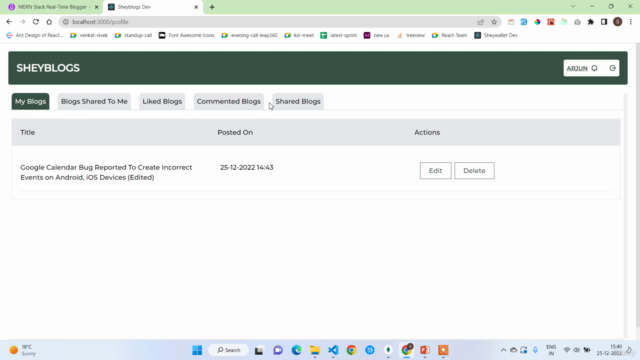Open a new browser tab
Screen dimensions: 640x360
coord(212,7)
